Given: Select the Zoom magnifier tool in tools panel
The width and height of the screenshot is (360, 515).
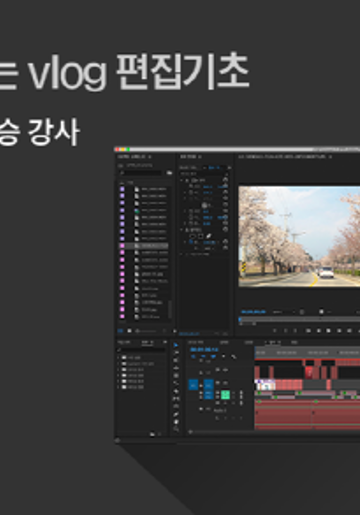Looking at the screenshot, I should (x=176, y=429).
